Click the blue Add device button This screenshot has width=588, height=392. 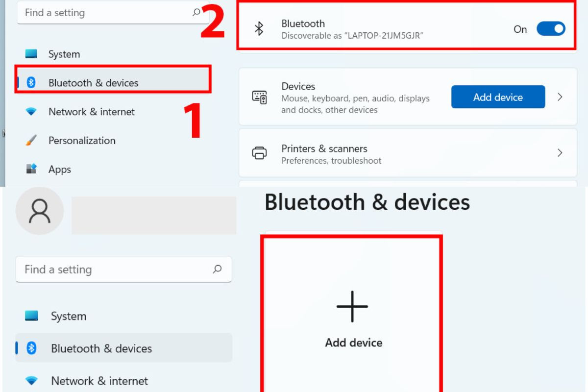pyautogui.click(x=498, y=97)
